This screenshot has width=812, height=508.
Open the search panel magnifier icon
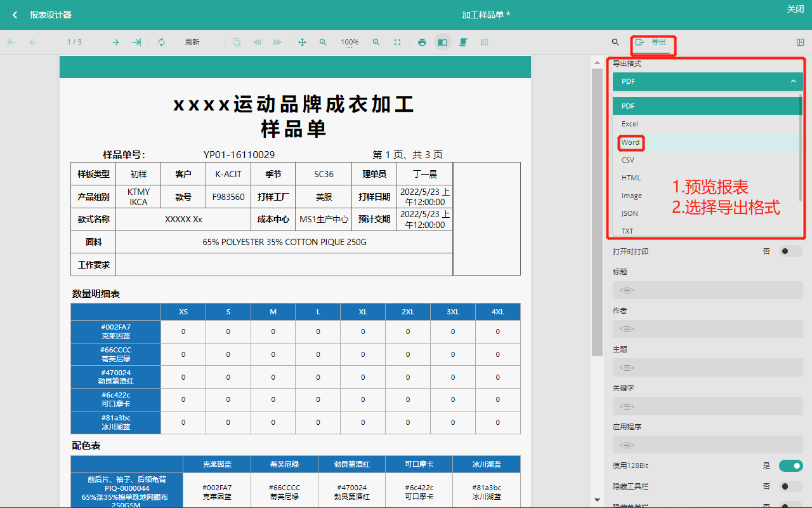pyautogui.click(x=615, y=43)
